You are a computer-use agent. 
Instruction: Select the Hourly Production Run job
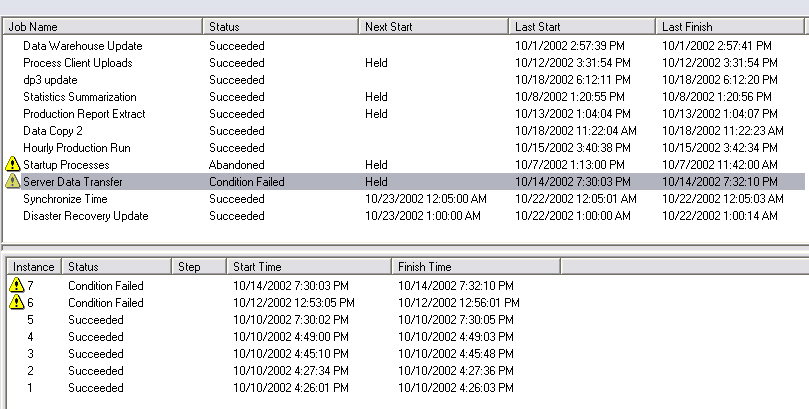pyautogui.click(x=403, y=148)
